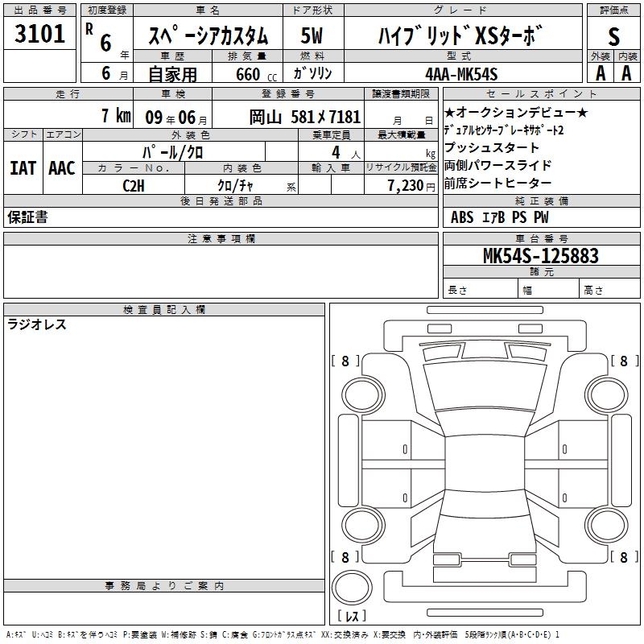Screen dimensions: 644x644
Task: Select color number C2H cell
Action: 134,184
